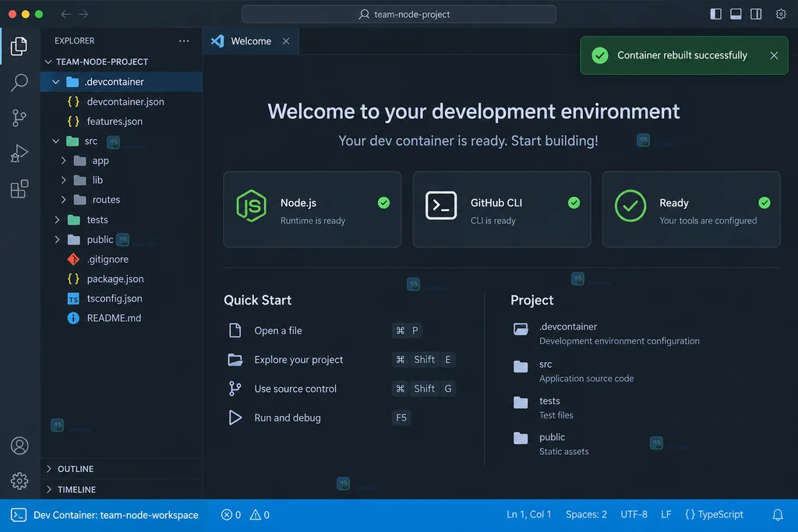Click the notifications bell in status bar
Image resolution: width=798 pixels, height=532 pixels.
(x=778, y=515)
